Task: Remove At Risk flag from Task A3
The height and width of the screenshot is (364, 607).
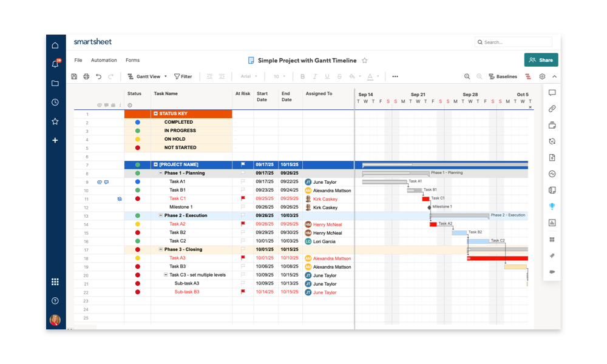Action: (243, 258)
